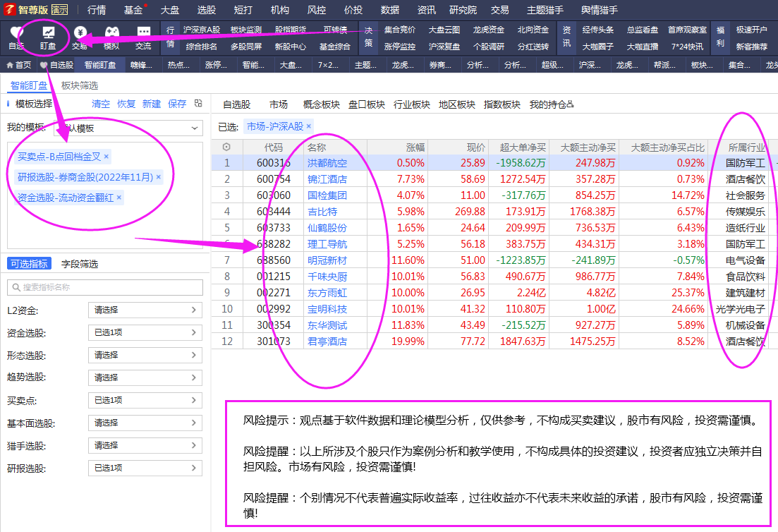Remove the 研报选股-券商金股 condition
The width and height of the screenshot is (778, 532).
[159, 176]
